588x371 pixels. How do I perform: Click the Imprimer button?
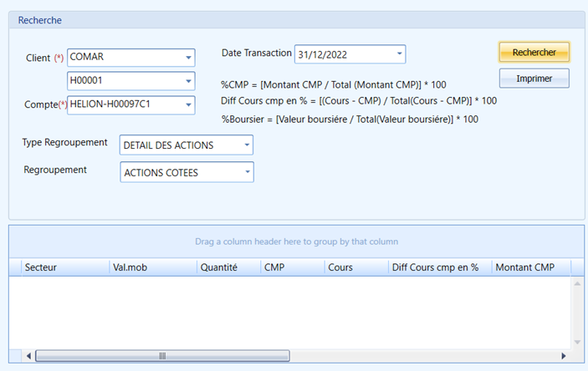[x=534, y=79]
